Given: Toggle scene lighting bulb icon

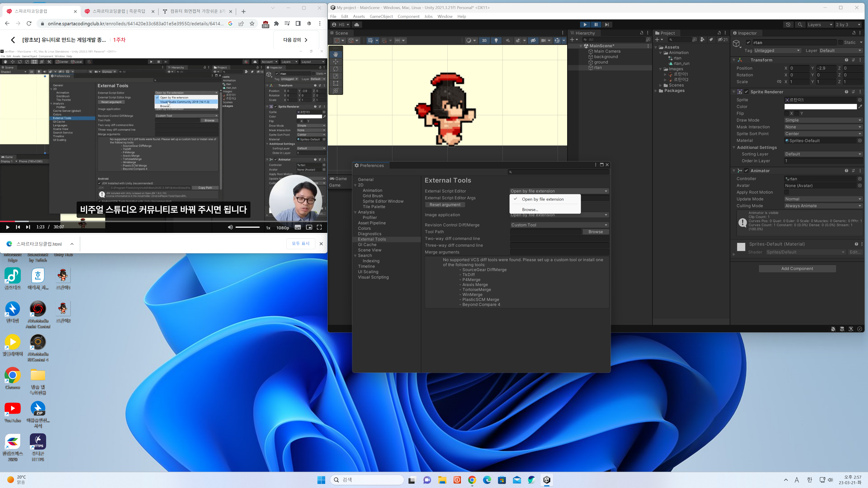Looking at the screenshot, I should pos(496,40).
